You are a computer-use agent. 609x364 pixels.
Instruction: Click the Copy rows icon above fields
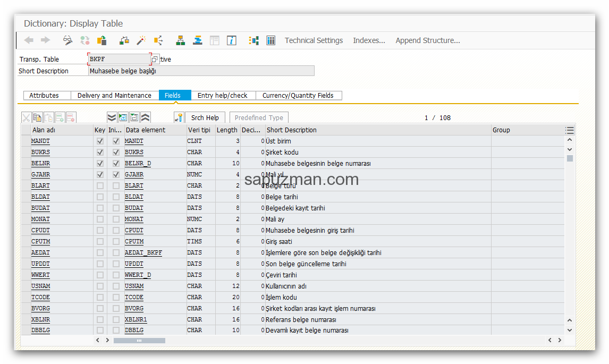pos(38,117)
